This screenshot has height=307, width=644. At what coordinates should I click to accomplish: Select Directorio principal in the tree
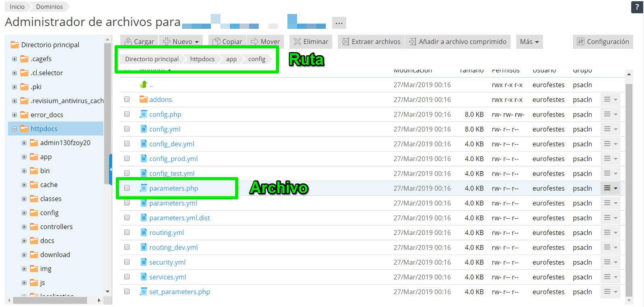point(50,45)
